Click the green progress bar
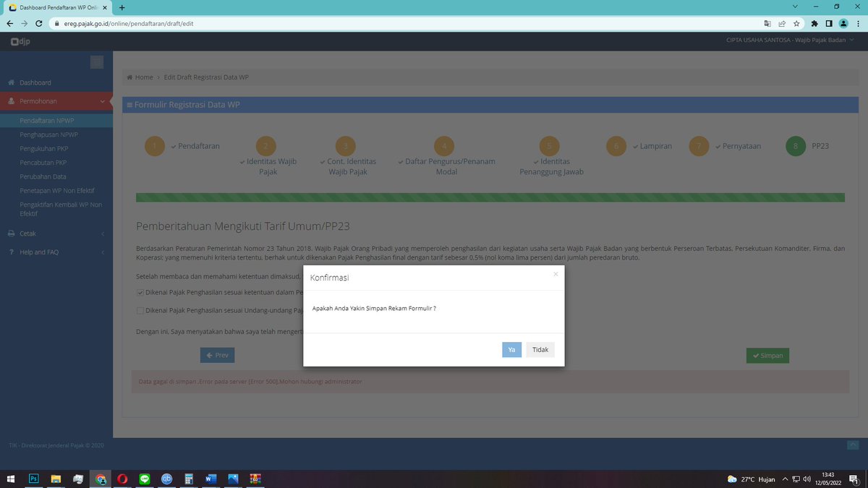868x488 pixels. 490,197
